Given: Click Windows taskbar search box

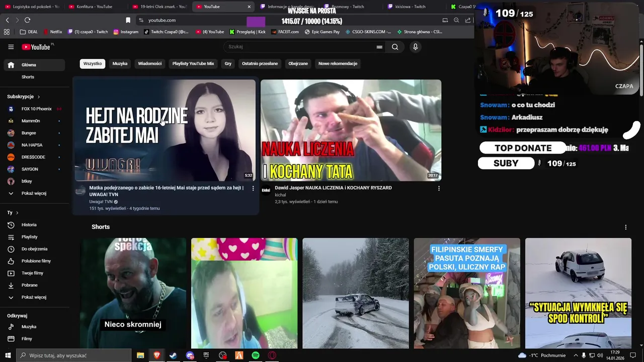Looking at the screenshot, I should point(74,355).
